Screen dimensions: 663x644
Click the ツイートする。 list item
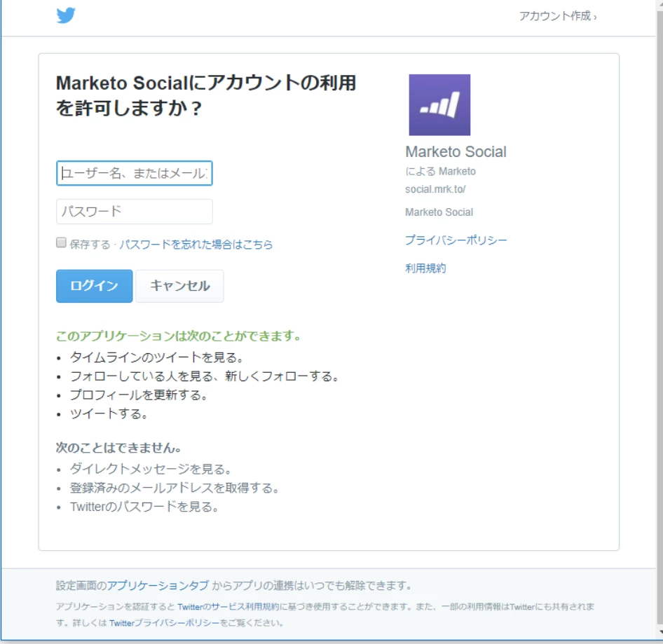(x=109, y=413)
